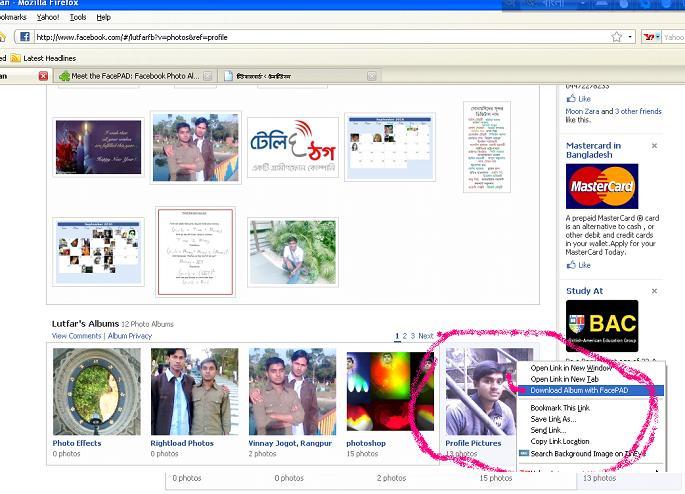This screenshot has height=494, width=685.
Task: Open the candle New Year greeting photo
Action: click(x=98, y=147)
